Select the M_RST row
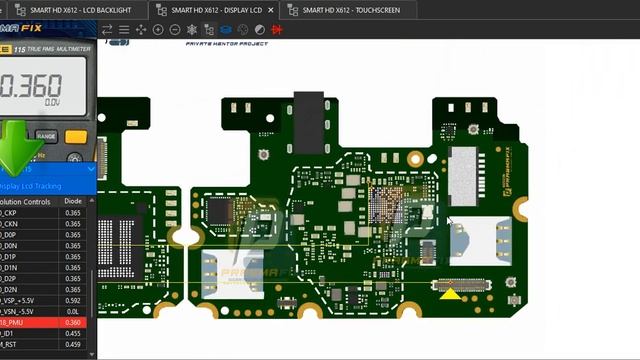The image size is (640, 360). tap(43, 344)
